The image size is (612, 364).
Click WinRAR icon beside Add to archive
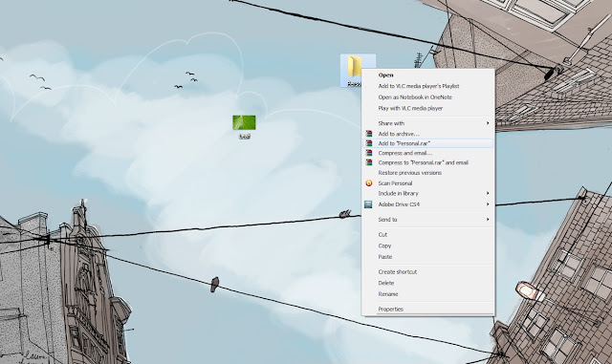[368, 134]
